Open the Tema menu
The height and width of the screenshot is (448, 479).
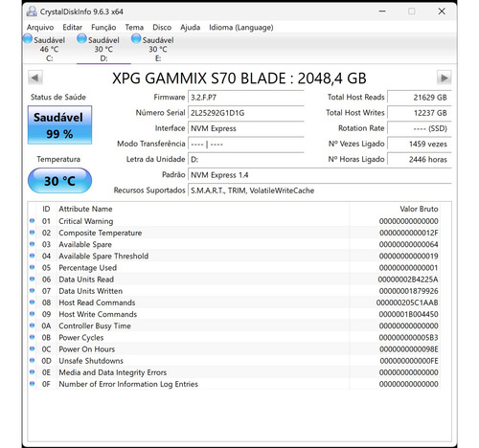click(x=134, y=28)
